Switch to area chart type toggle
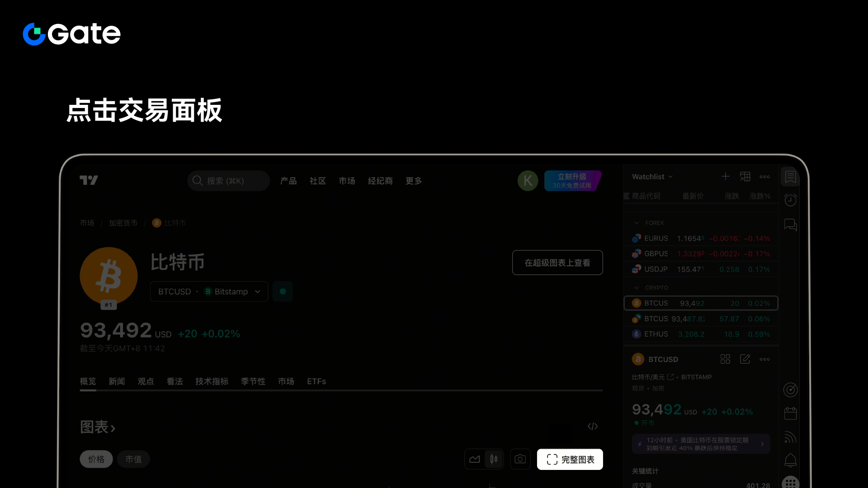868x488 pixels. (x=474, y=459)
